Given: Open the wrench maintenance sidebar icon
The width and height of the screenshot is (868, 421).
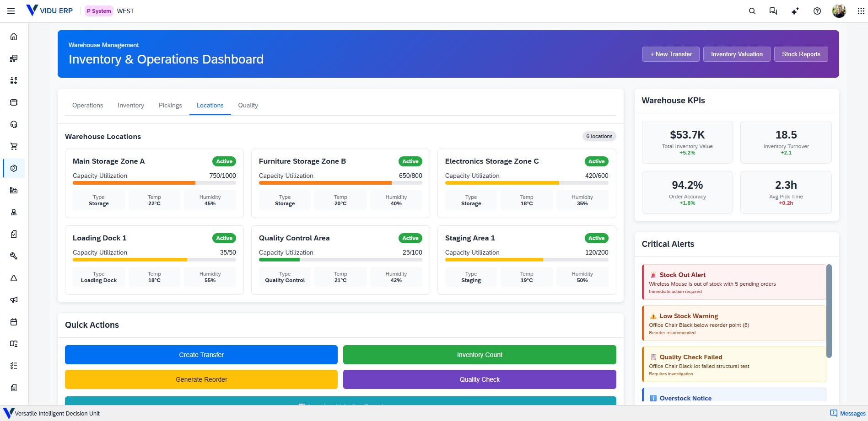Looking at the screenshot, I should [14, 256].
